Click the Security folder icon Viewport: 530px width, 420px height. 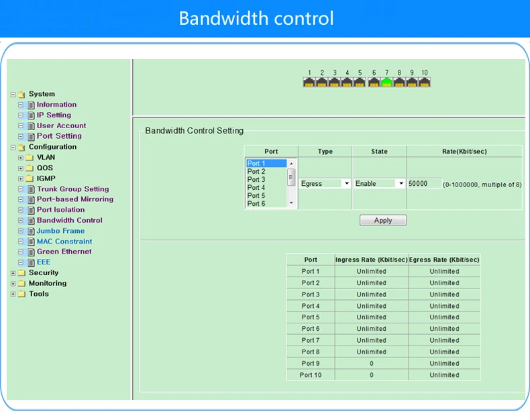[x=21, y=273]
